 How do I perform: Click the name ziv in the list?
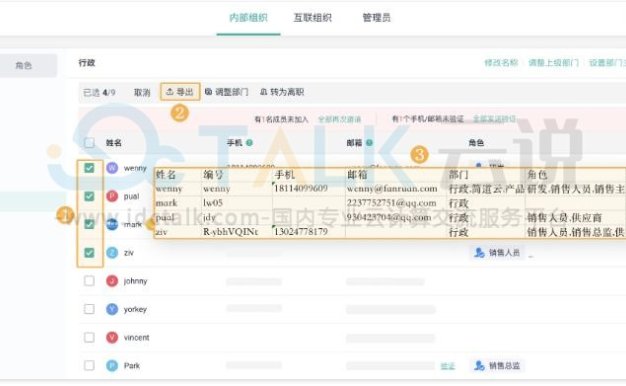click(129, 253)
